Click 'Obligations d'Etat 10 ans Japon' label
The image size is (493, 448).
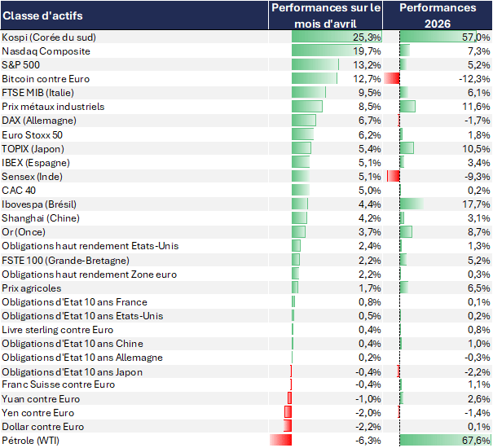[x=72, y=372]
